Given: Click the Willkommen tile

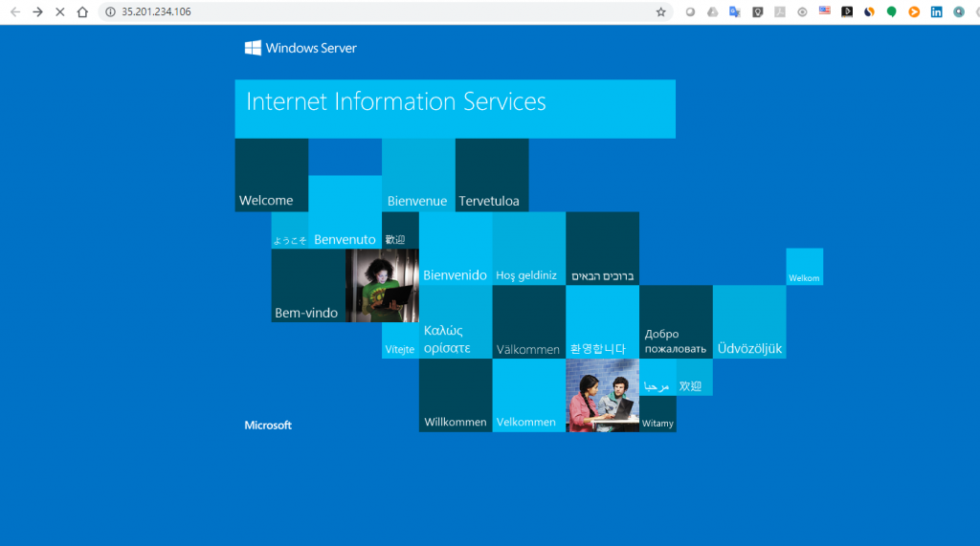Looking at the screenshot, I should pos(456,396).
